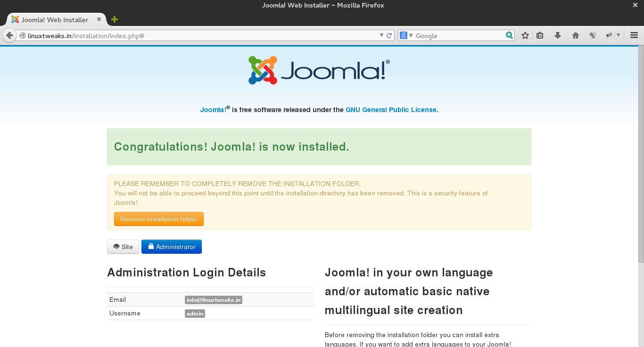The height and width of the screenshot is (347, 644).
Task: Click the rightmost toolbar extension icon
Action: pos(609,35)
